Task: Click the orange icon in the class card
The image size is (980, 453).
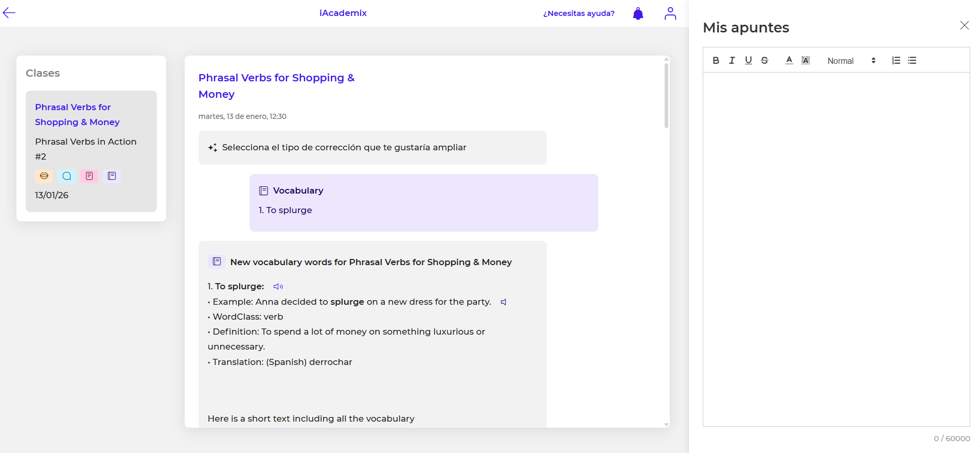Action: point(44,176)
